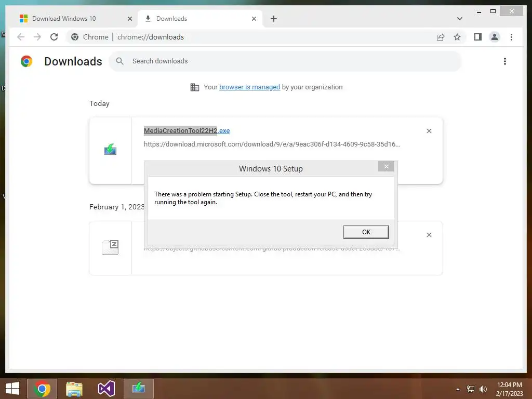Click the share page icon in the address bar
The width and height of the screenshot is (532, 399).
(x=441, y=37)
